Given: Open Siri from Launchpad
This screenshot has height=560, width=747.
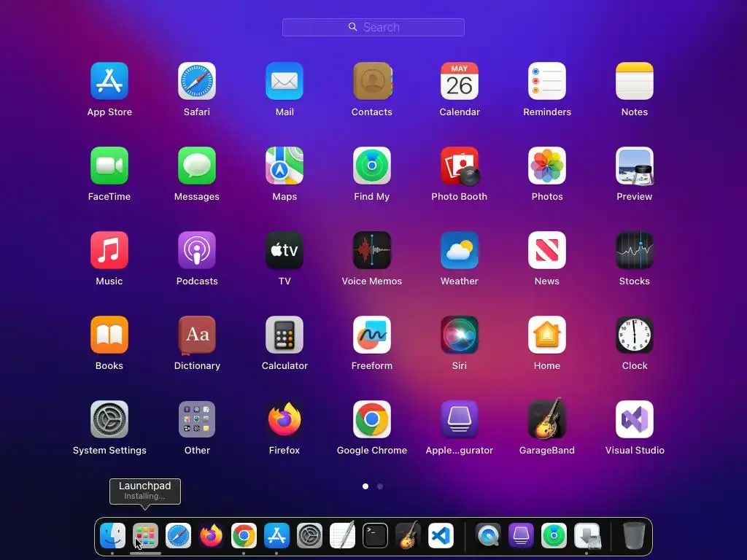Looking at the screenshot, I should (x=460, y=335).
